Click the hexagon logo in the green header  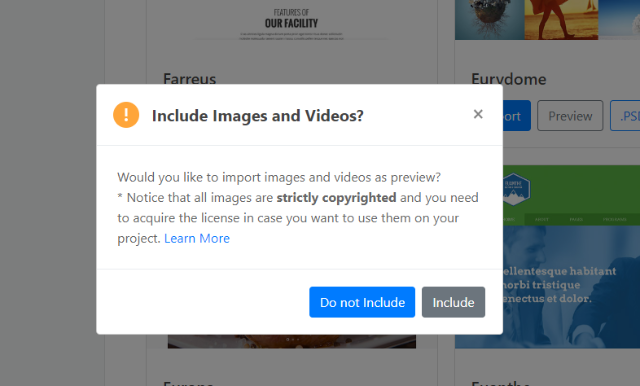(516, 189)
